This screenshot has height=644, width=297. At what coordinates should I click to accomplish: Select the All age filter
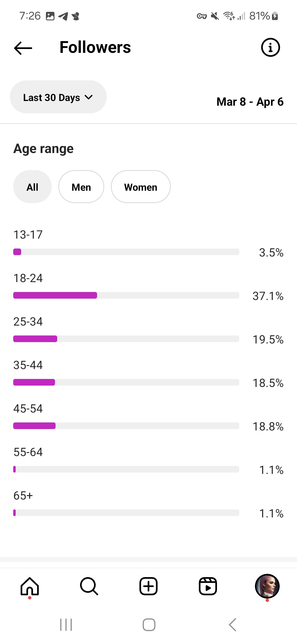coord(32,187)
